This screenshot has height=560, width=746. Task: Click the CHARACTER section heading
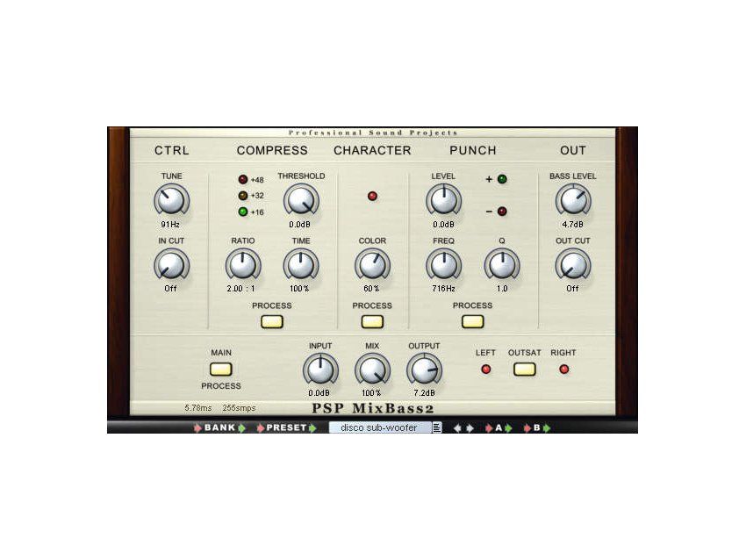pyautogui.click(x=372, y=150)
